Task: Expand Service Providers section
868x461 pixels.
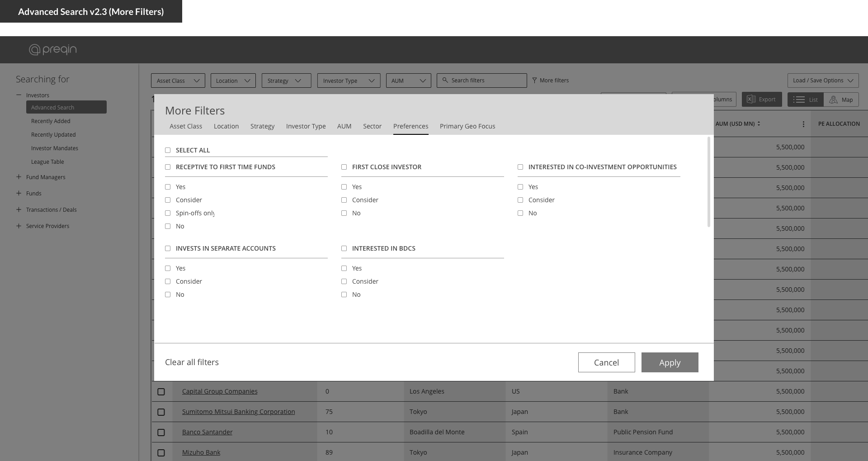Action: 19,226
